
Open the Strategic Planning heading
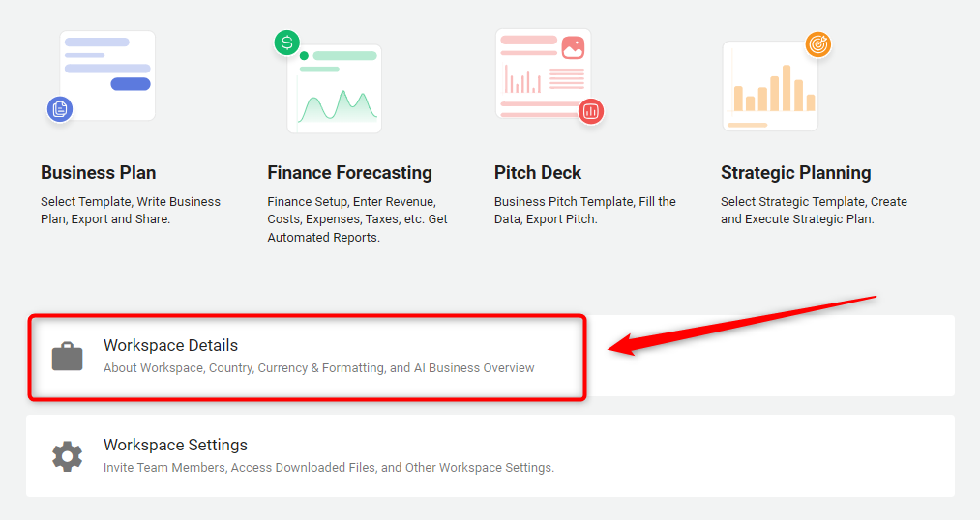(795, 173)
